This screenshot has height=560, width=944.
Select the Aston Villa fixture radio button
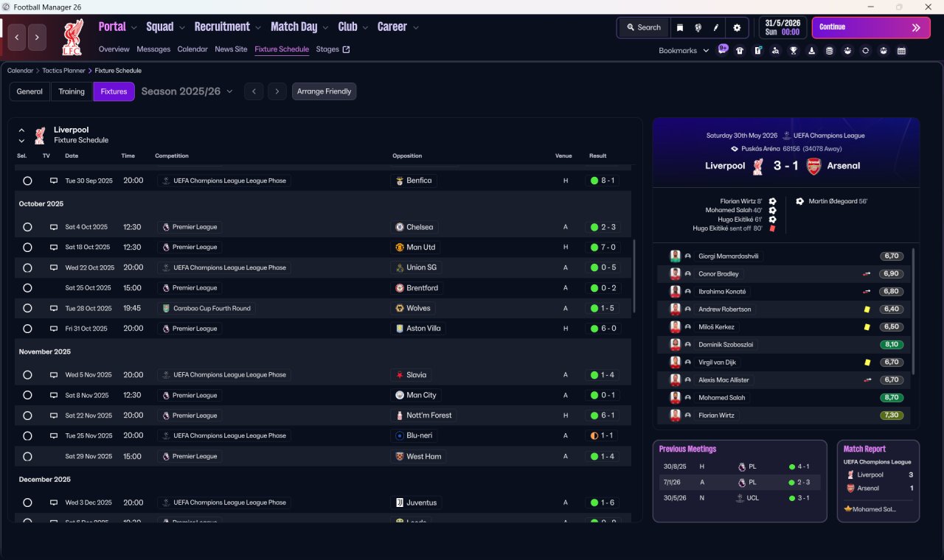click(27, 329)
